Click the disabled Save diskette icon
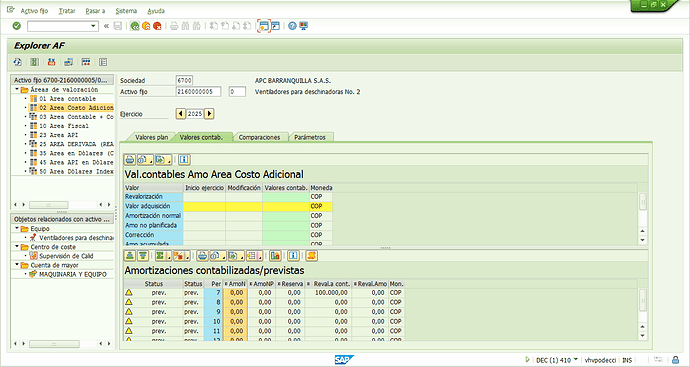 click(x=117, y=26)
